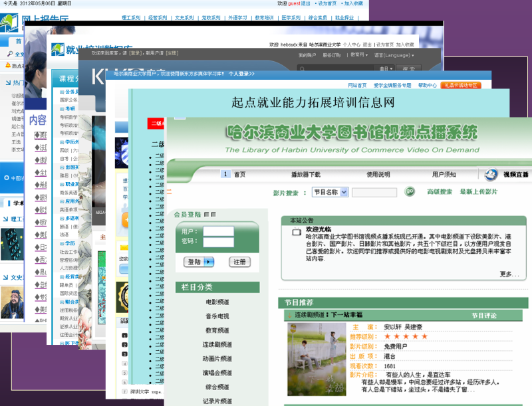The width and height of the screenshot is (532, 406).
Task: Click the 最新上传影片 link
Action: pos(478,192)
